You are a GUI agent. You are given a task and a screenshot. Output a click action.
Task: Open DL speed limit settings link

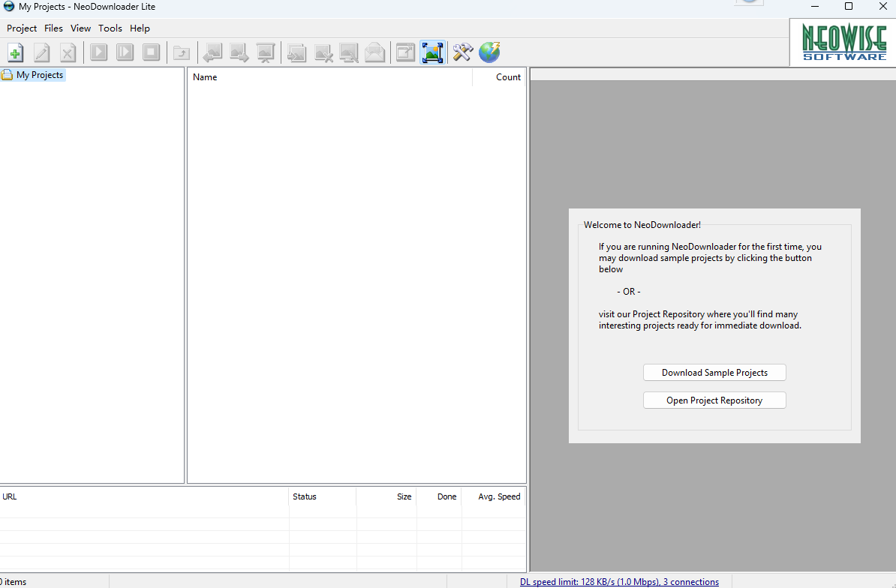pos(619,580)
